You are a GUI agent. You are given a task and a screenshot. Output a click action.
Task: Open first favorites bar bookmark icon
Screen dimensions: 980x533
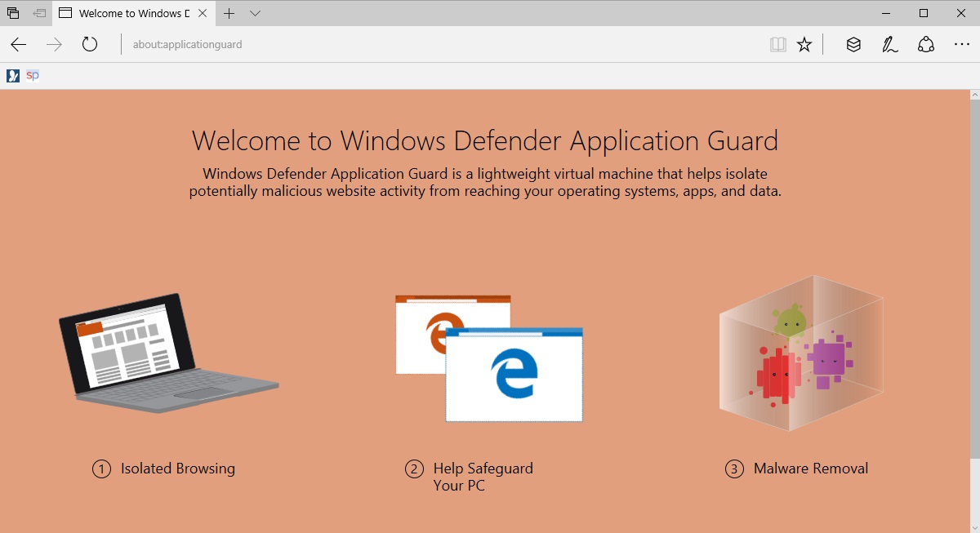point(13,76)
